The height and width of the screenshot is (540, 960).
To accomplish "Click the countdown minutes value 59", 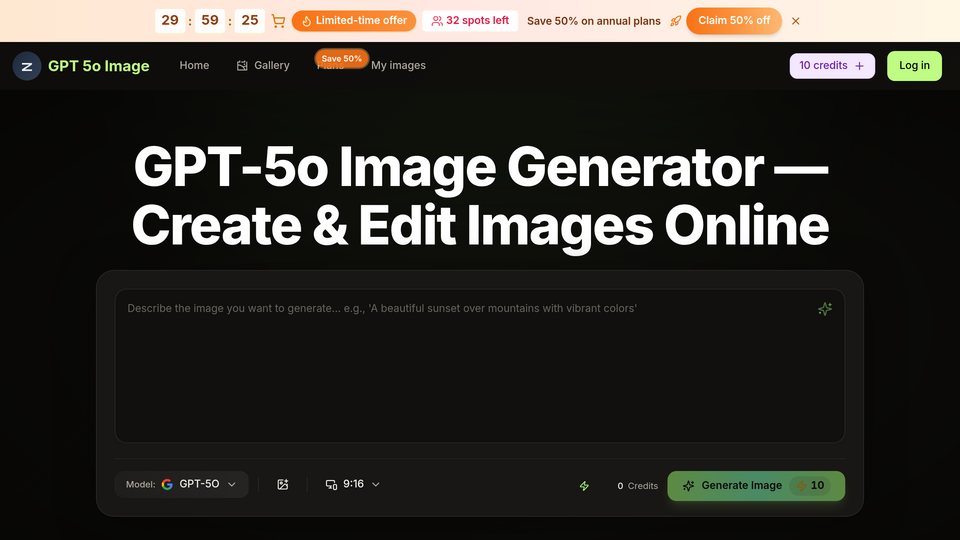I will click(x=210, y=21).
